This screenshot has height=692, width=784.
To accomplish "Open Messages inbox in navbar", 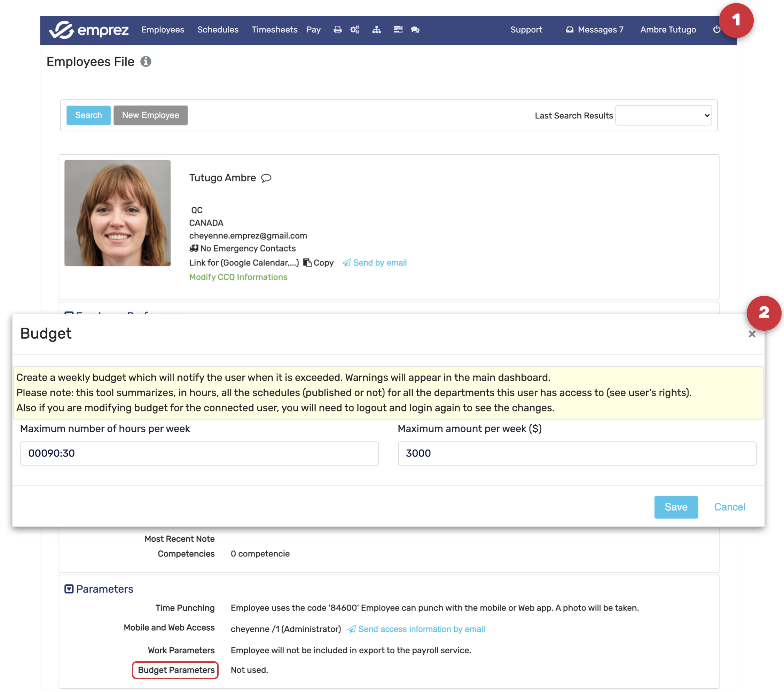I will 594,30.
